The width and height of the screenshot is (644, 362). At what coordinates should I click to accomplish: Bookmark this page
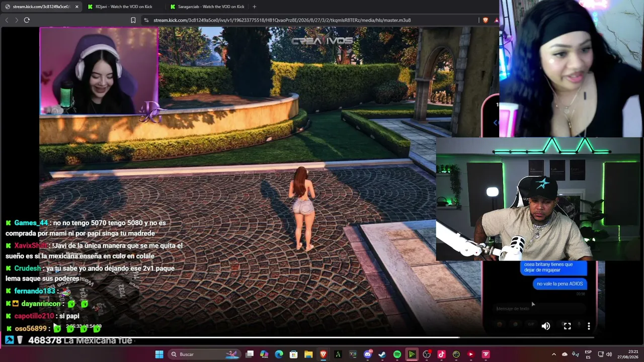(x=133, y=20)
